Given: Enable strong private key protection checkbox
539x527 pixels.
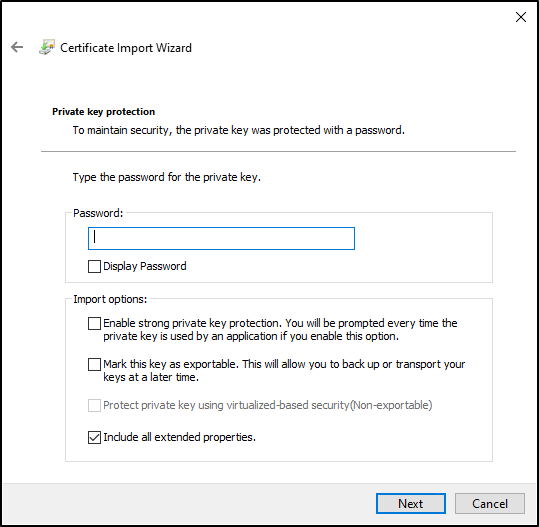Looking at the screenshot, I should click(x=94, y=323).
